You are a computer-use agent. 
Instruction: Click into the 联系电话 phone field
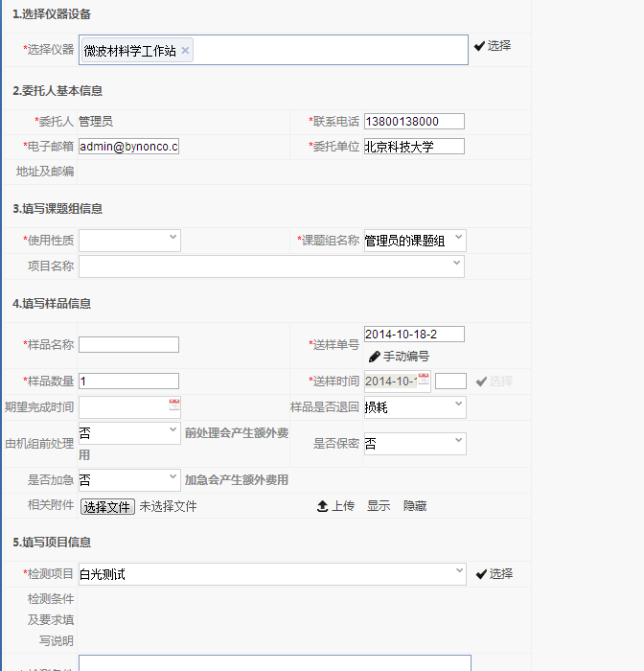pyautogui.click(x=414, y=122)
